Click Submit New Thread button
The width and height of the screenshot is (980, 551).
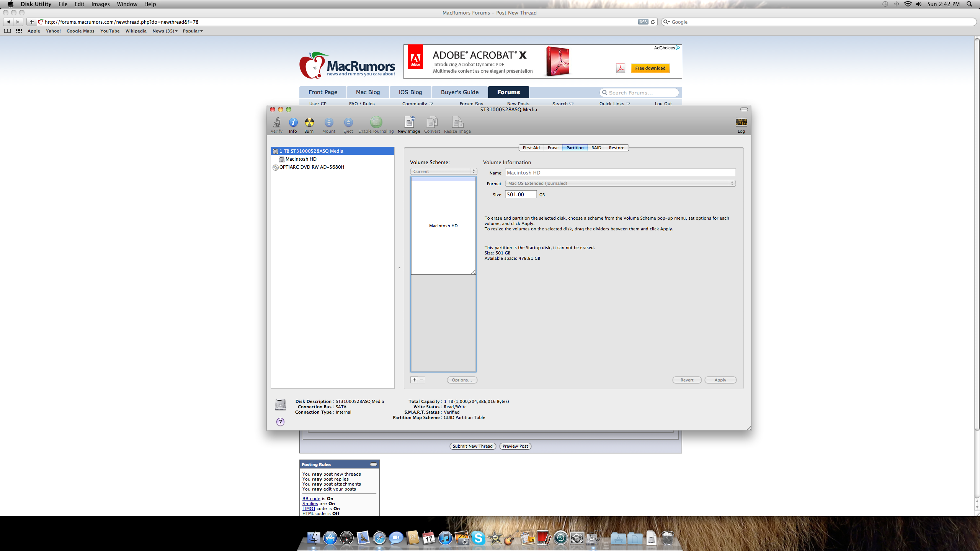(472, 446)
